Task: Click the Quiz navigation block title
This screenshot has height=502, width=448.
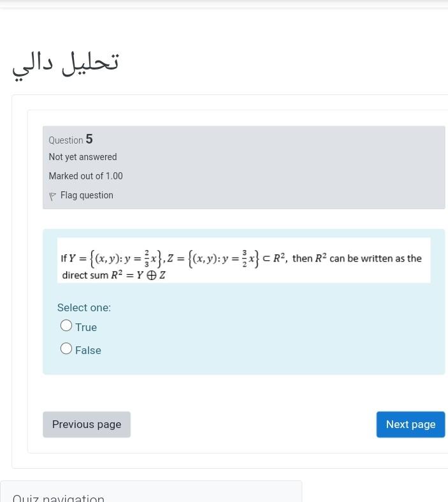Action: 59,498
